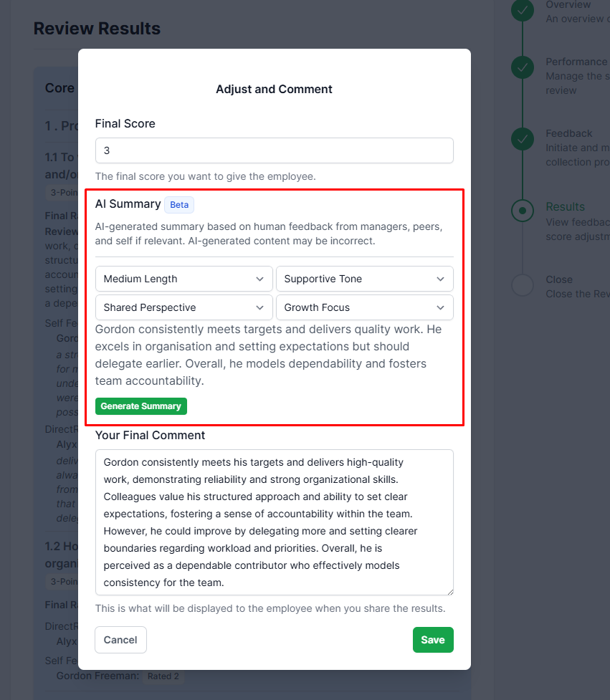The image size is (610, 700).
Task: Click the Beta badge next to AI Summary
Action: tap(179, 205)
